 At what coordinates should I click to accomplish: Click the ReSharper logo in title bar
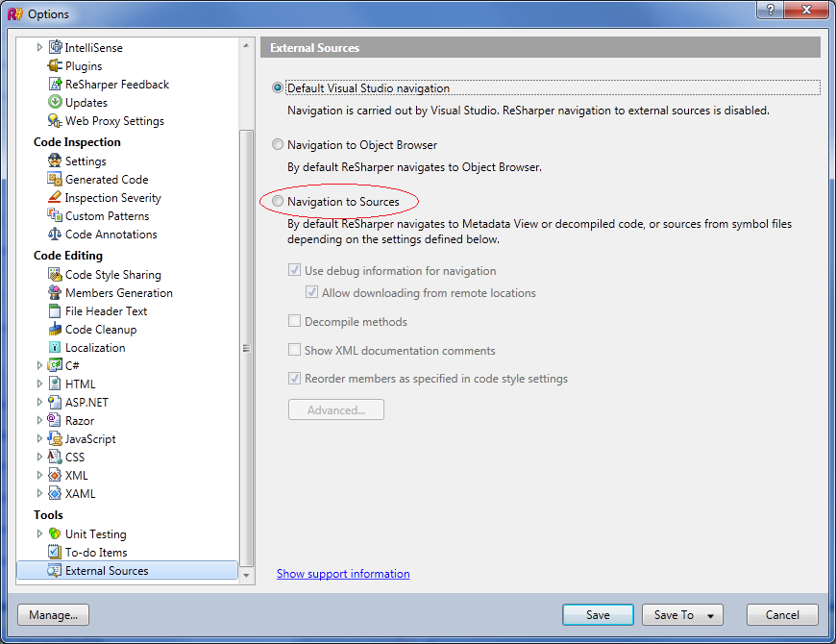click(x=15, y=13)
